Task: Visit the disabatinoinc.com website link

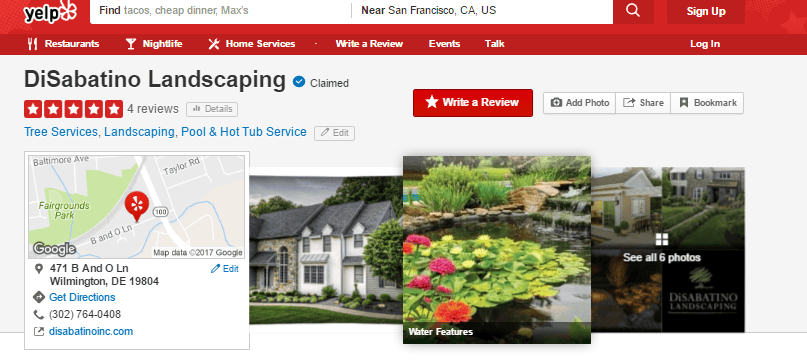Action: (x=91, y=331)
